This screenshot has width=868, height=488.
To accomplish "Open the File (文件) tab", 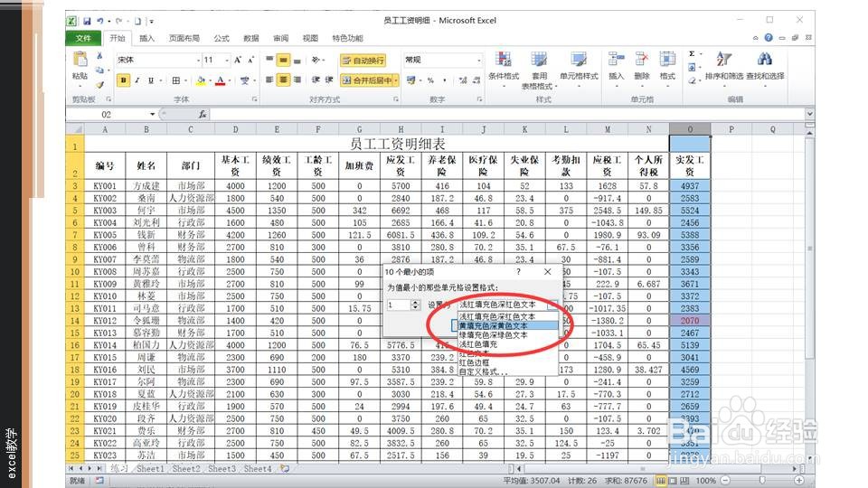I will pos(83,38).
